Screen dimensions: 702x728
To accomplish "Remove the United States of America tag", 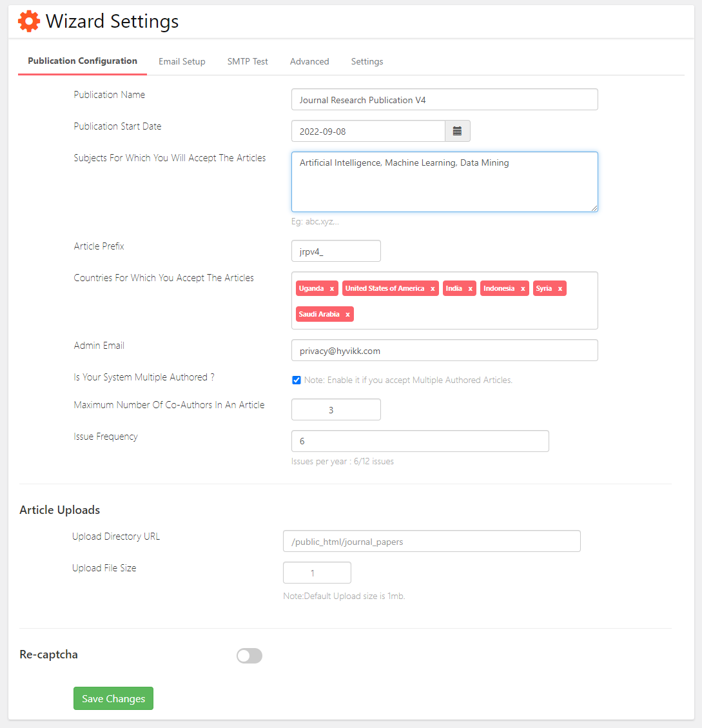I will coord(433,289).
